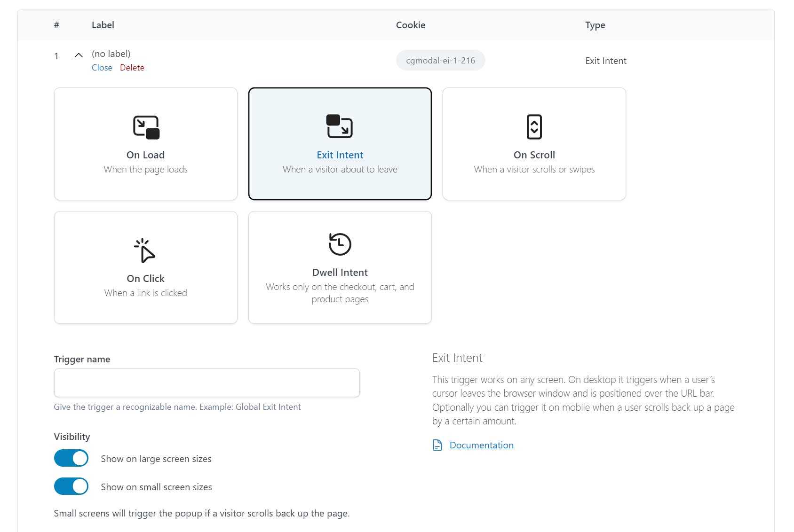Click the Type column header
This screenshot has height=532, width=794.
595,25
